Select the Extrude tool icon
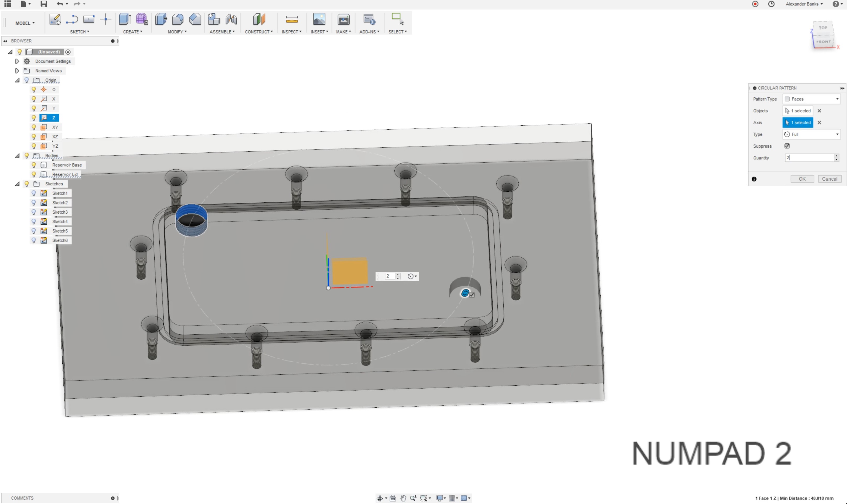Viewport: 847px width, 504px height. (125, 19)
